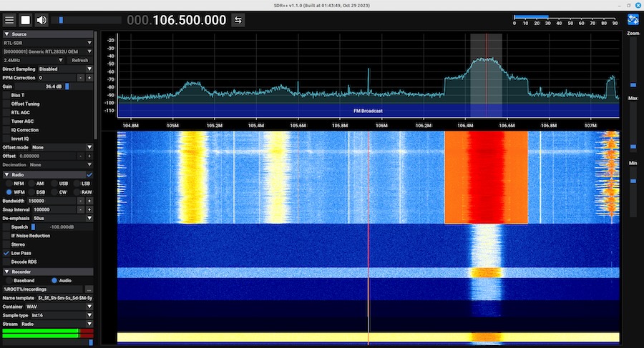
Task: Decrease Offset with the minus button
Action: tap(80, 156)
